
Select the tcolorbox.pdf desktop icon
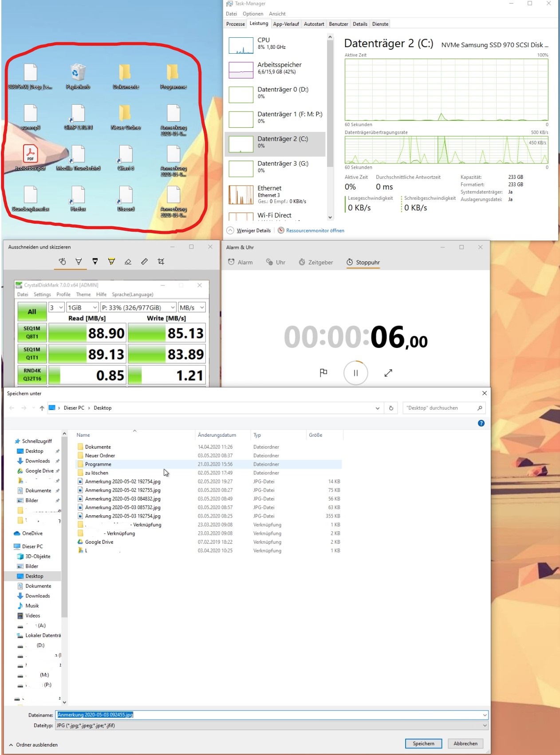[31, 158]
